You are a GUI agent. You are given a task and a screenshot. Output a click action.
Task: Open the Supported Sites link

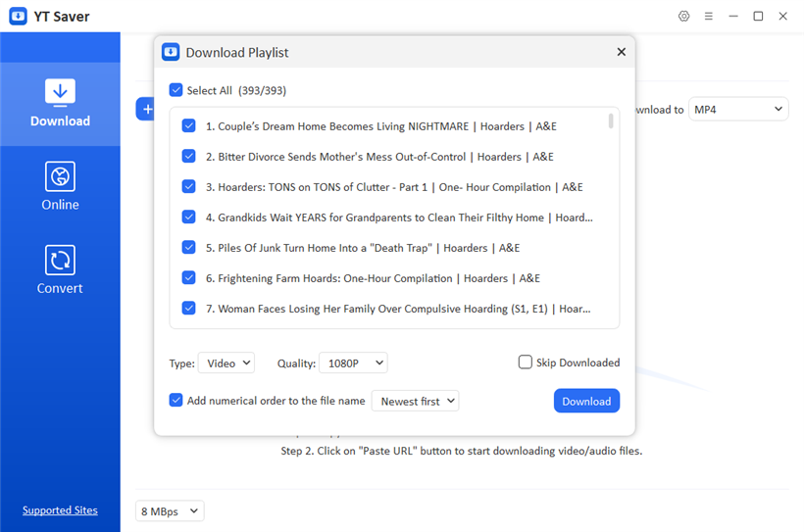(60, 510)
